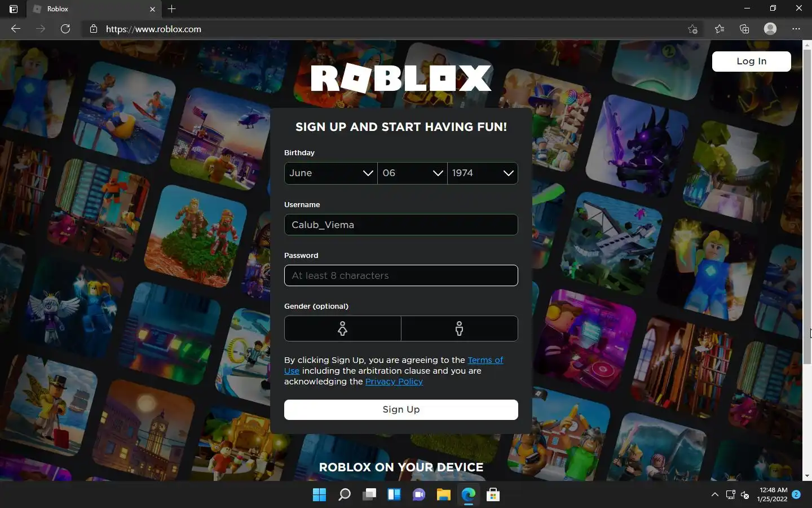The width and height of the screenshot is (812, 508).
Task: Click the browser Forward arrow
Action: pyautogui.click(x=40, y=29)
